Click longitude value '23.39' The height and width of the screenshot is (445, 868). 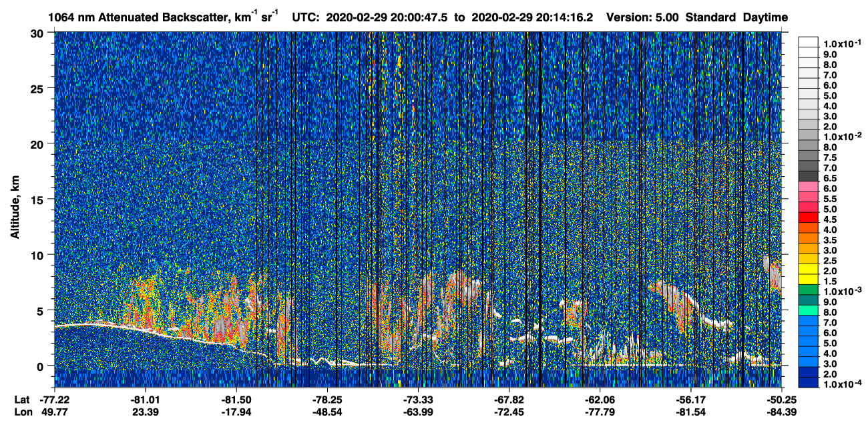point(145,412)
